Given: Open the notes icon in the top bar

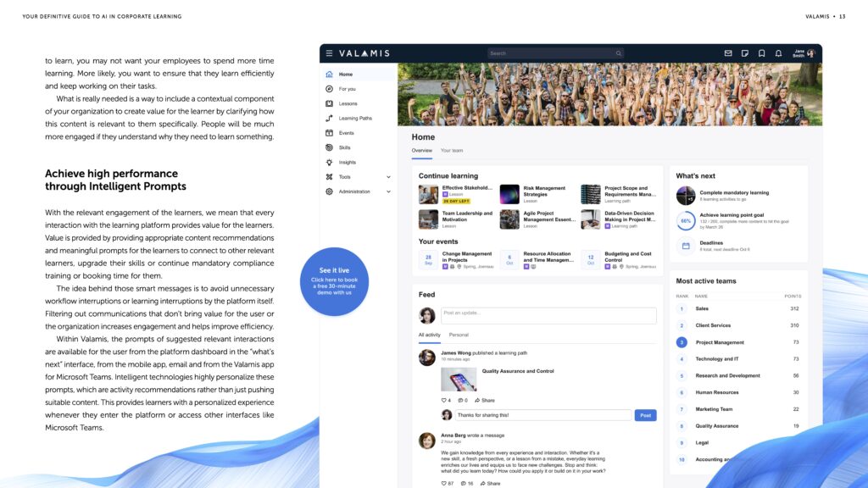Looking at the screenshot, I should click(x=744, y=53).
